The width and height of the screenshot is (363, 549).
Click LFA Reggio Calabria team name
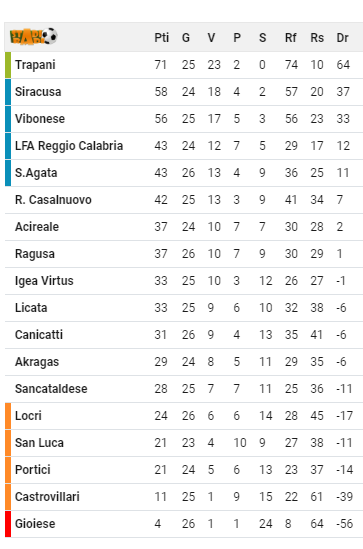(x=69, y=146)
